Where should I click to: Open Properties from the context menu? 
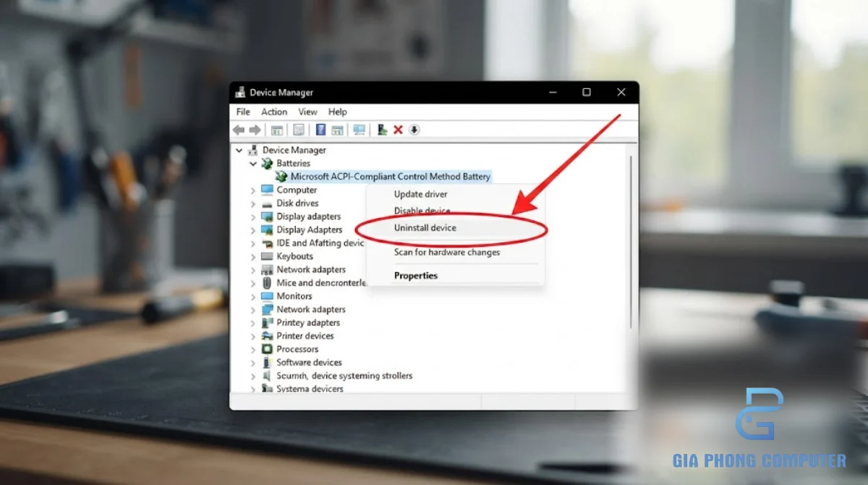point(415,275)
